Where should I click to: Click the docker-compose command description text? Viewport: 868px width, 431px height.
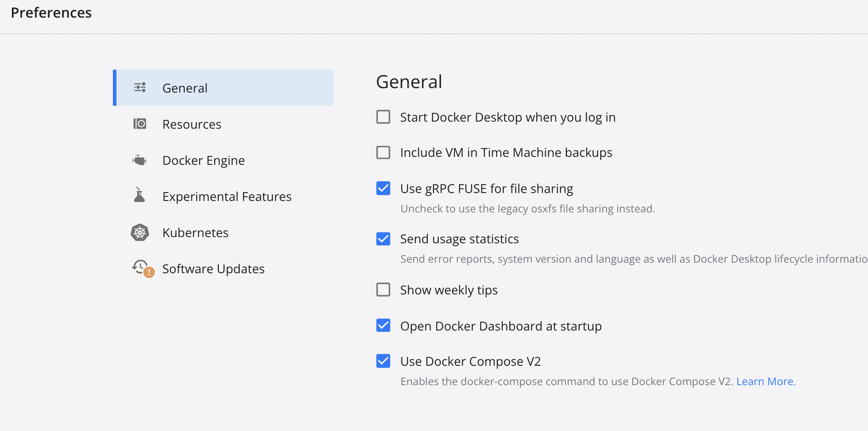click(567, 381)
